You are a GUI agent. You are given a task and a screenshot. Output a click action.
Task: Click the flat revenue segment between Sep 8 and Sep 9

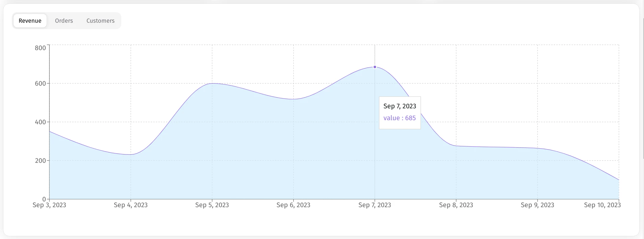pyautogui.click(x=497, y=147)
